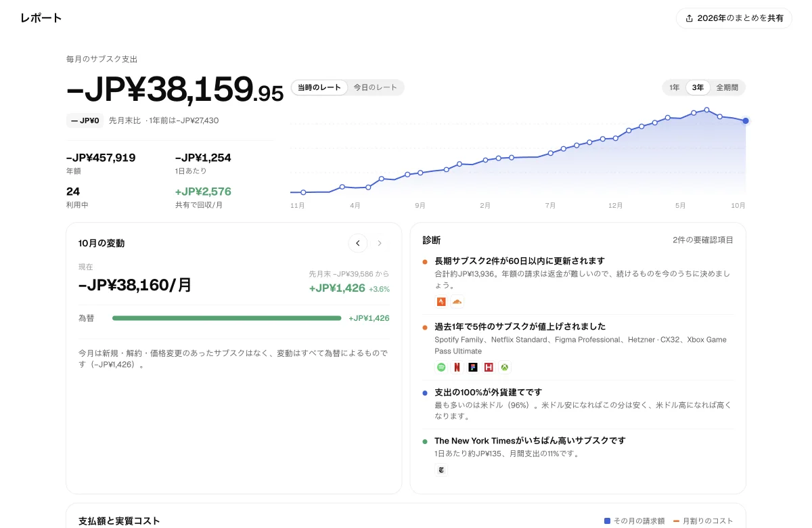Image resolution: width=812 pixels, height=528 pixels.
Task: Click the filled blue endpoint on the spending chart
Action: point(746,120)
